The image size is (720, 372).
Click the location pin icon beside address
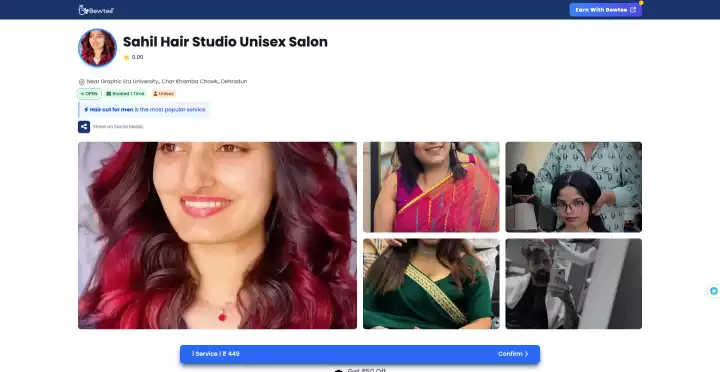point(82,82)
